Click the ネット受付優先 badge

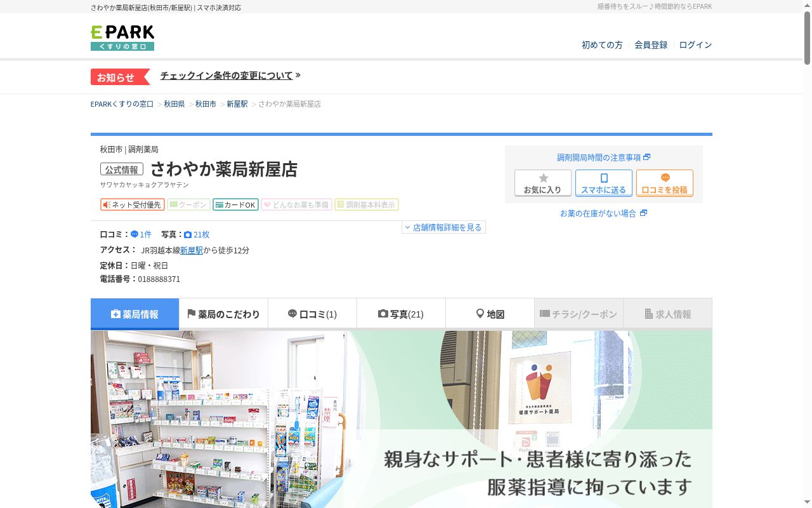point(133,204)
